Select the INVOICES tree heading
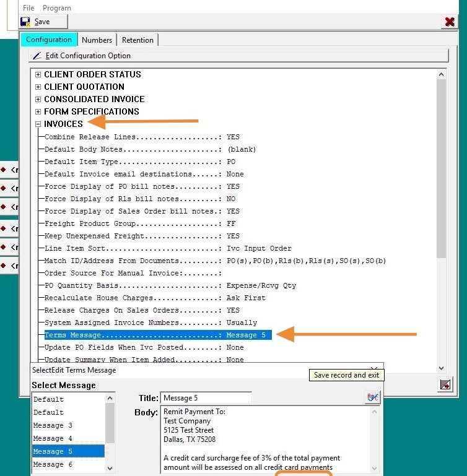Image resolution: width=467 pixels, height=476 pixels. point(63,124)
